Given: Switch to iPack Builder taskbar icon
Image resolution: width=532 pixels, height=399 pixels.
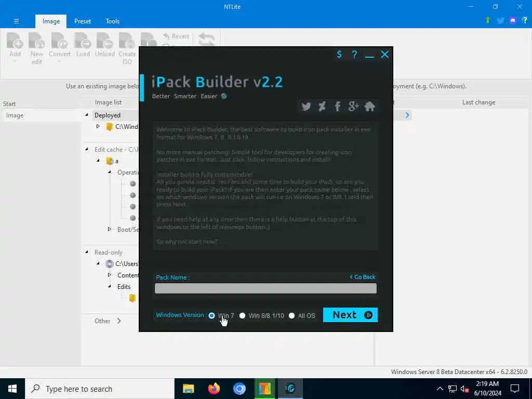Looking at the screenshot, I should click(x=290, y=389).
